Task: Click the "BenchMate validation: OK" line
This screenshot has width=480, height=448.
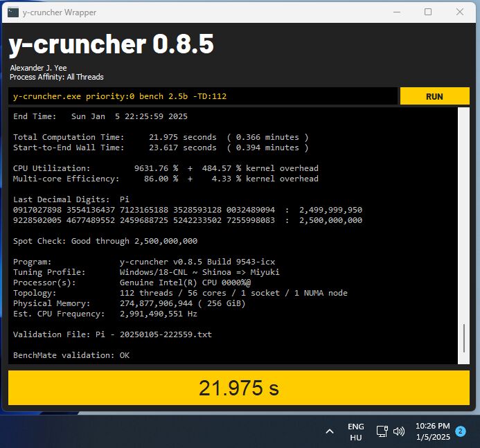Action: tap(71, 355)
